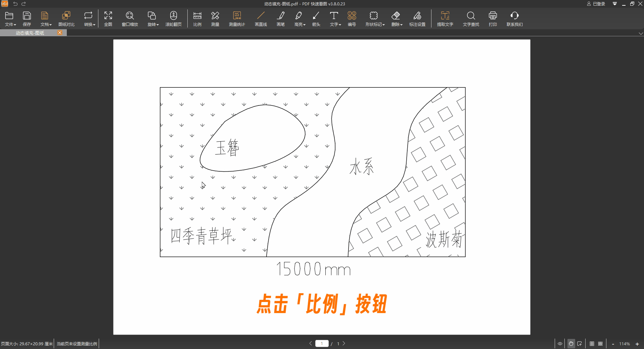Click the page number input field
The width and height of the screenshot is (644, 349).
322,343
